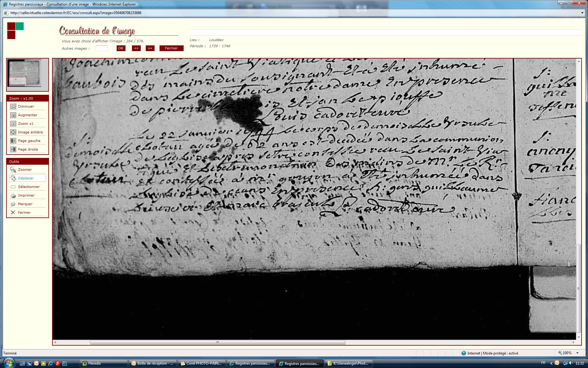Click the page overview thumbnail
The width and height of the screenshot is (588, 368).
pos(24,73)
